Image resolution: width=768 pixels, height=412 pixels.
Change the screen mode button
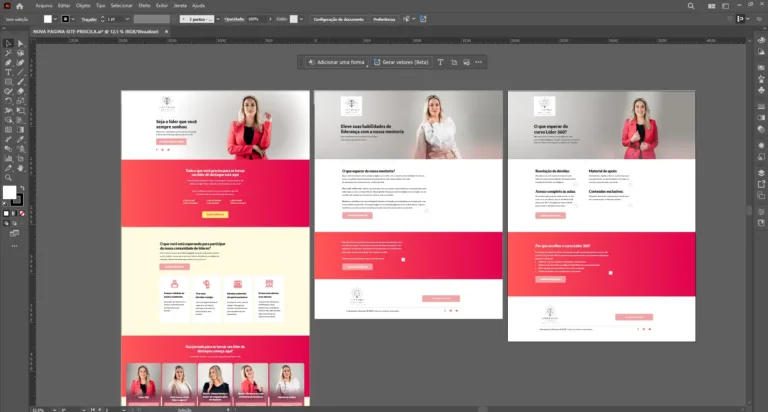(14, 234)
